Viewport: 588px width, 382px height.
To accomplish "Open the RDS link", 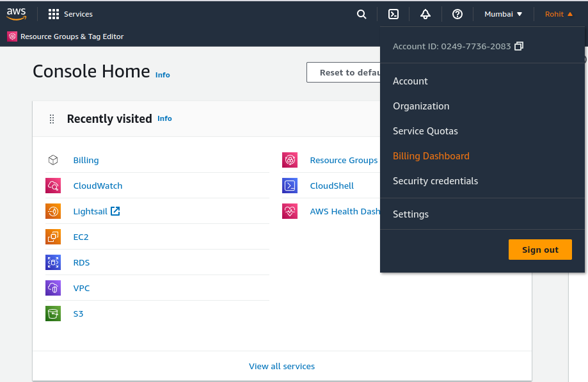I will (81, 262).
